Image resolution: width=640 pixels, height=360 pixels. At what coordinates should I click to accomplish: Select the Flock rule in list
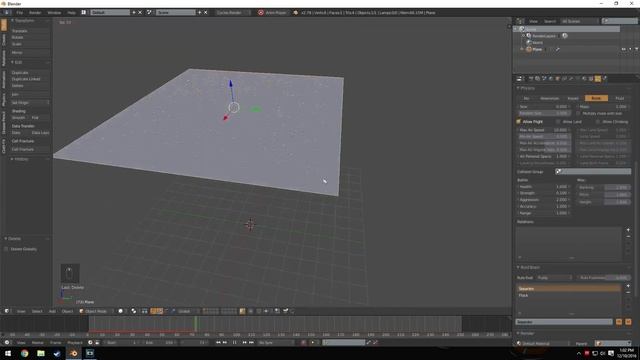point(569,296)
